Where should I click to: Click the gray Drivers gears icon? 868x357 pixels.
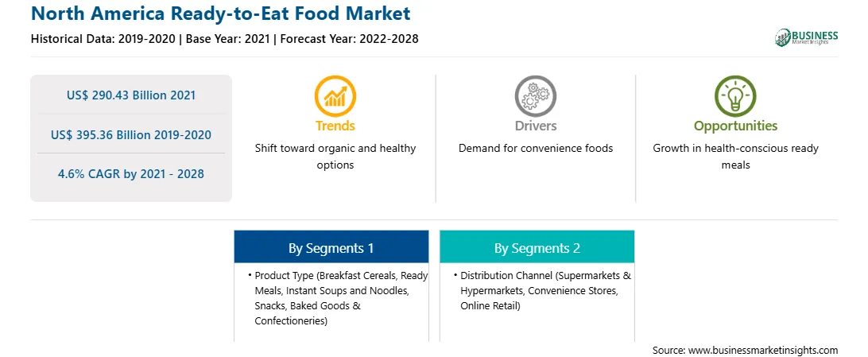click(535, 95)
